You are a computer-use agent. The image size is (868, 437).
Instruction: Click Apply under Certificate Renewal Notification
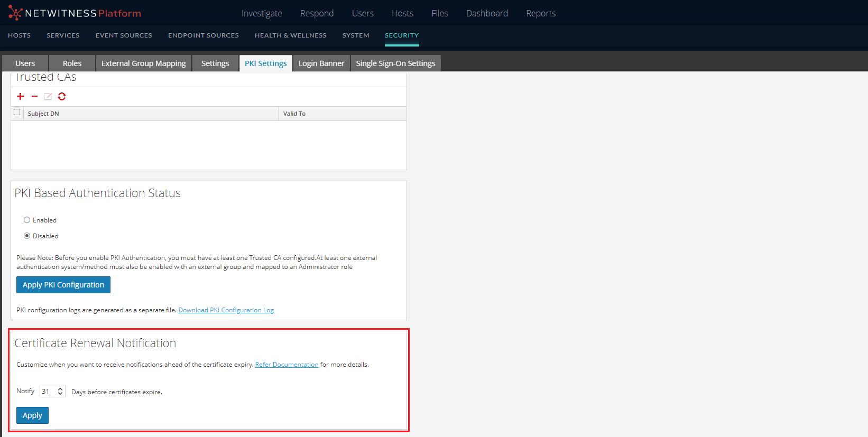click(x=32, y=415)
